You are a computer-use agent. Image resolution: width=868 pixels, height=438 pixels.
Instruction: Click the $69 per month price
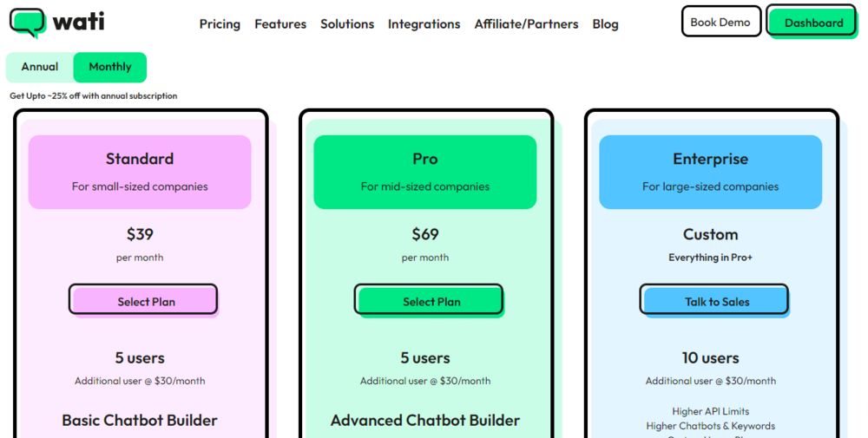point(425,244)
